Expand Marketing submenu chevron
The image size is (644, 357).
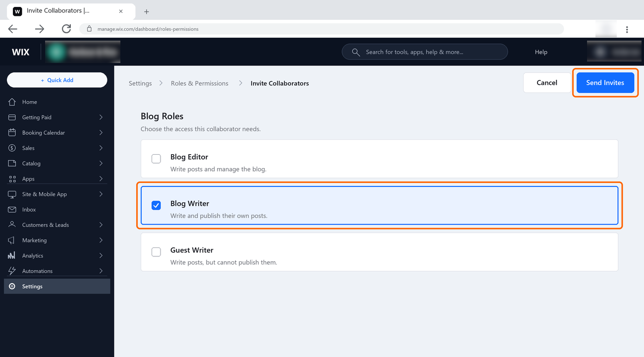tap(101, 240)
